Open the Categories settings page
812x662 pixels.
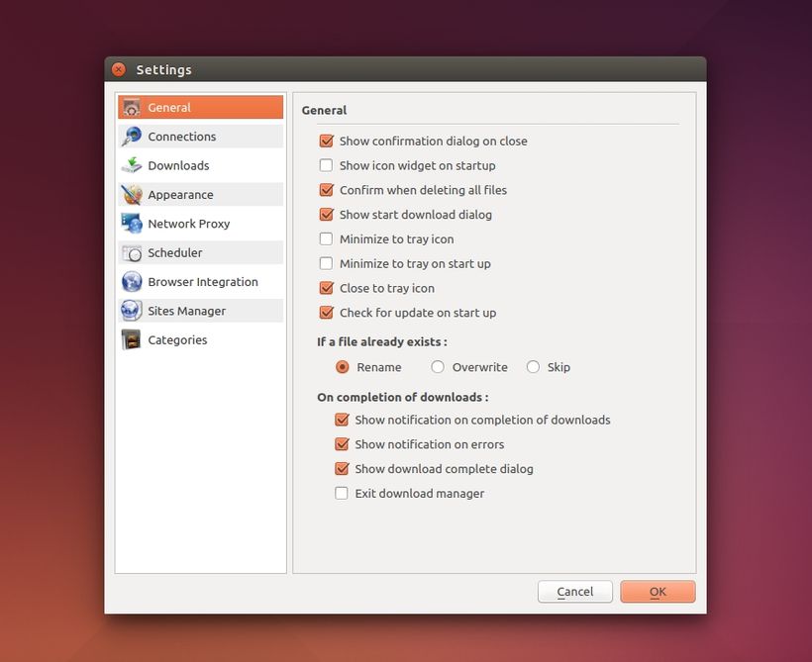(200, 339)
